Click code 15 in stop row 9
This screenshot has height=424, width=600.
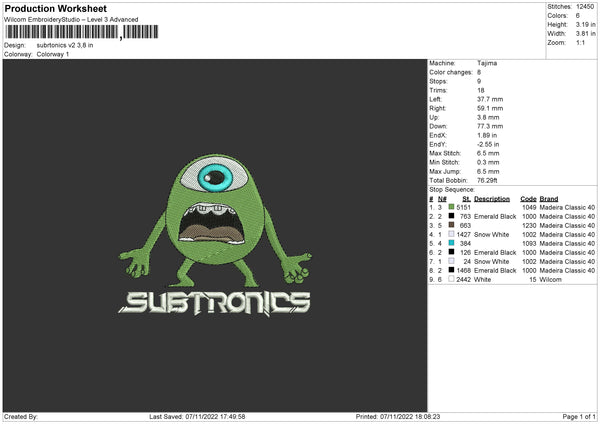[533, 280]
